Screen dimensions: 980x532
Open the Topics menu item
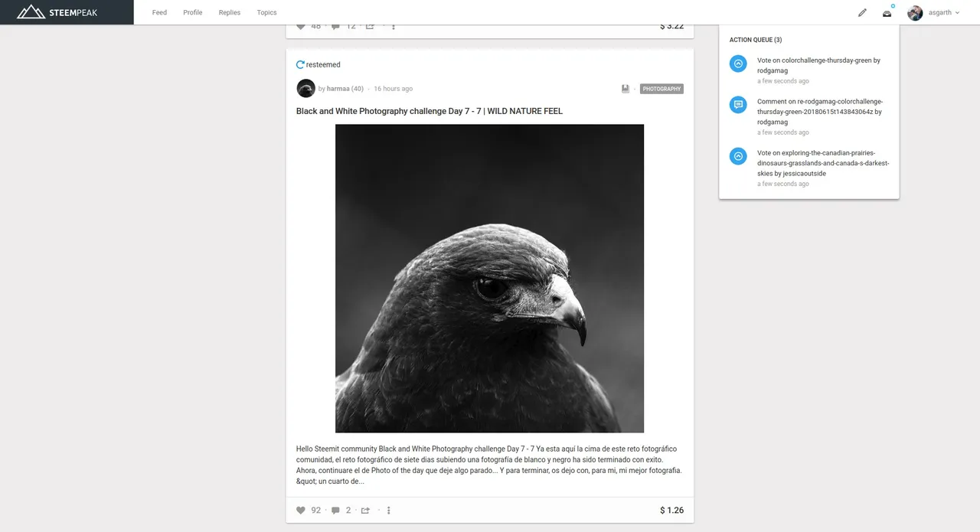tap(266, 12)
